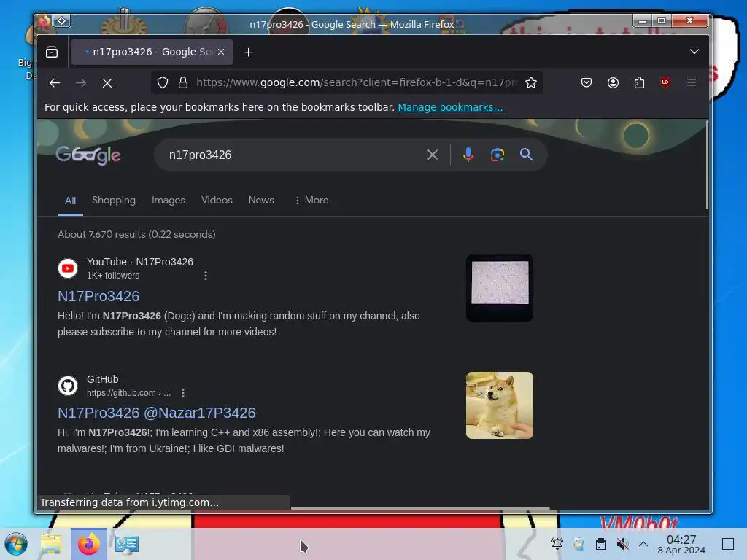Open the Pocket save icon
747x560 pixels.
click(x=587, y=82)
